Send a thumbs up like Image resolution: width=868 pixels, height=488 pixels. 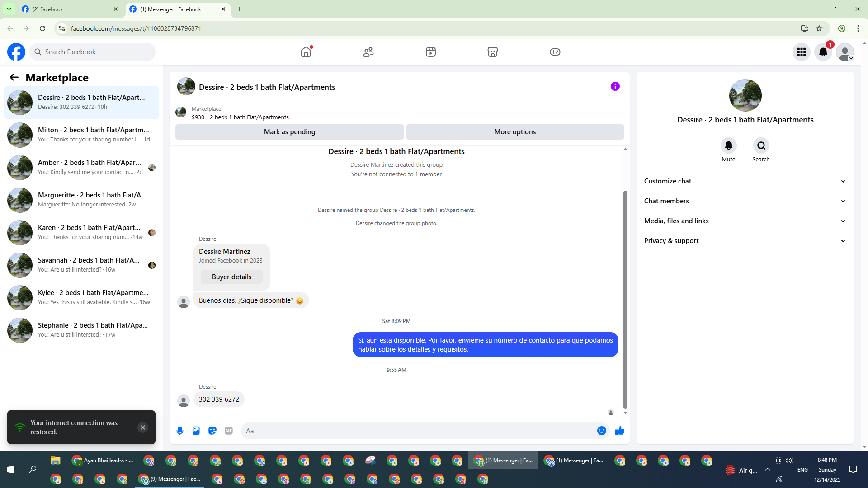point(619,431)
